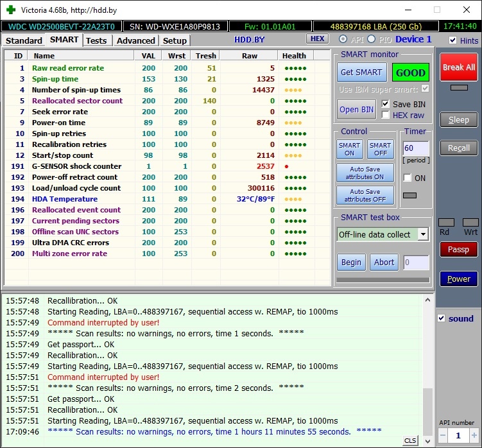The width and height of the screenshot is (482, 448).
Task: Click the green GOOD status indicator
Action: 411,73
